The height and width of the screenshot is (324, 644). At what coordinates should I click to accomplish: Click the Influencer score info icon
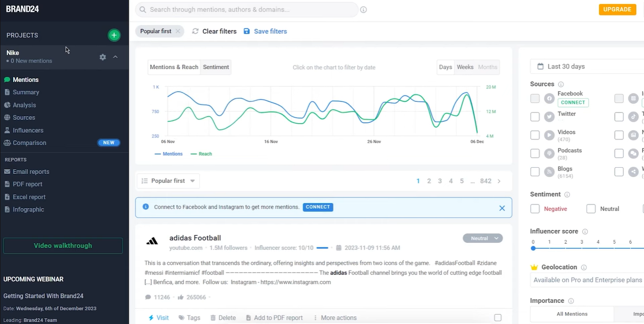click(585, 231)
